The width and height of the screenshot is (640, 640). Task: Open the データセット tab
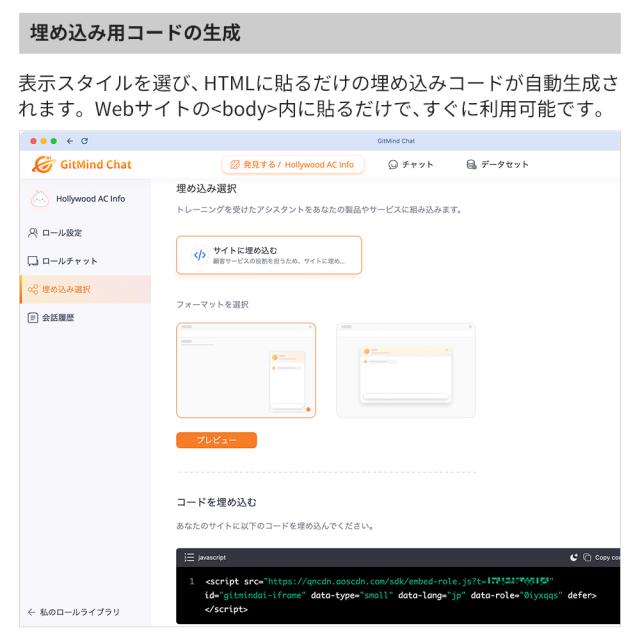pyautogui.click(x=497, y=164)
